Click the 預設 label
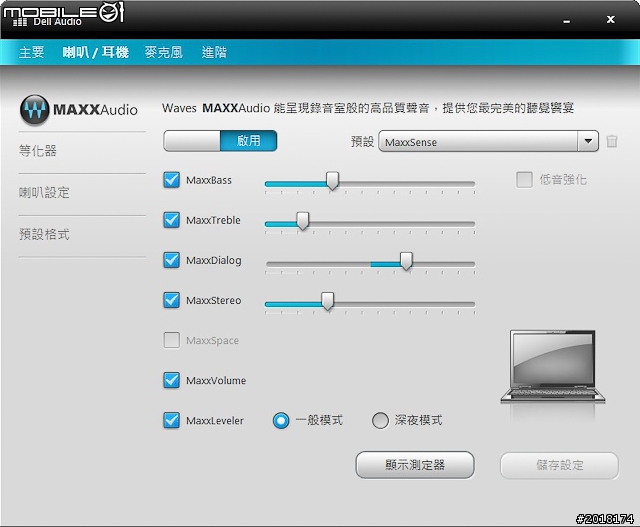Viewport: 640px width, 527px height. pos(362,142)
